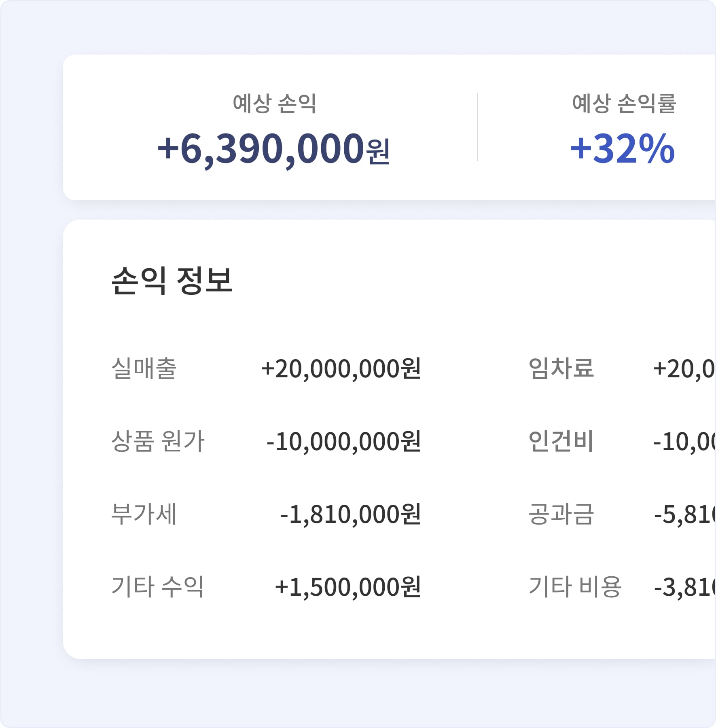Select the +6,390,000원 profit amount
716x728 pixels.
273,149
